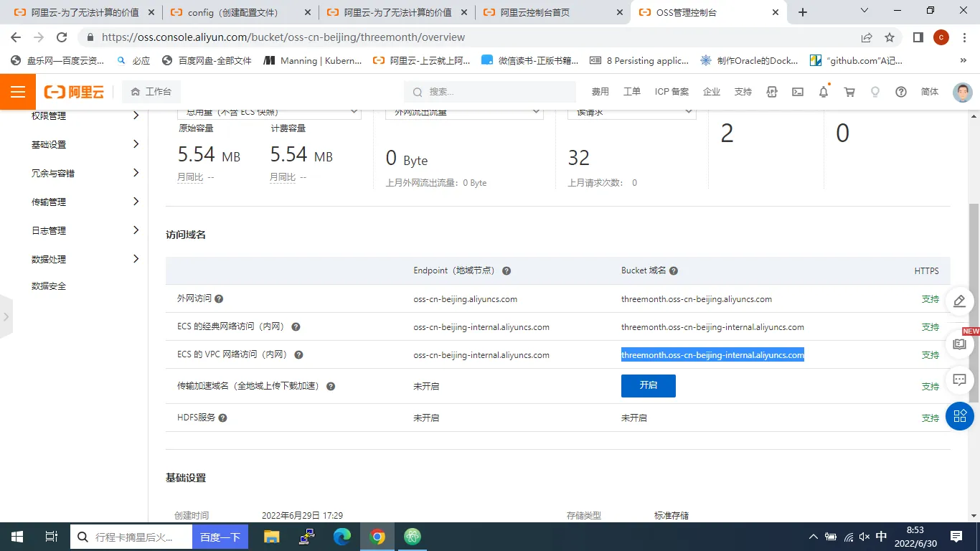Image resolution: width=980 pixels, height=551 pixels.
Task: Open the 费用 menu
Action: [600, 92]
